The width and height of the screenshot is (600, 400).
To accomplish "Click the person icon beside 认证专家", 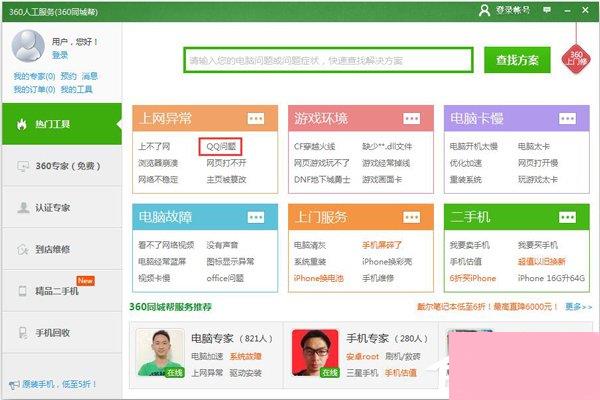I will tap(23, 208).
